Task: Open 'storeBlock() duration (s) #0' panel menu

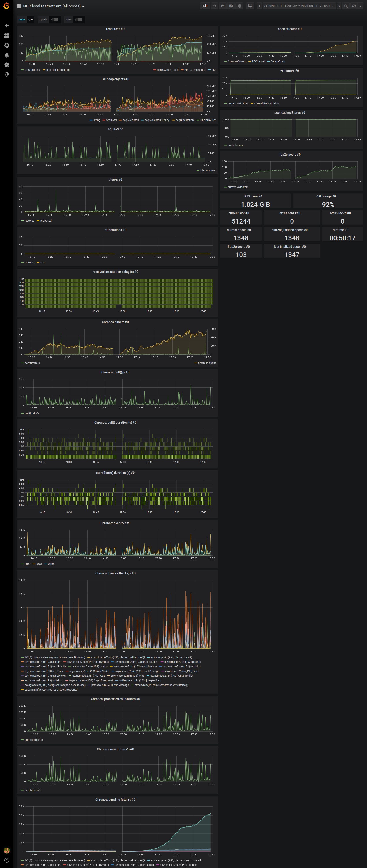Action: click(x=115, y=473)
